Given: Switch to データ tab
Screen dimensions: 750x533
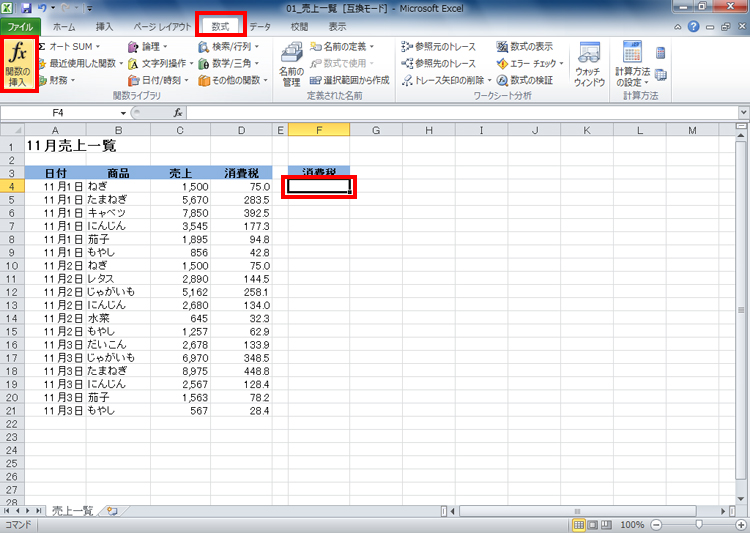Looking at the screenshot, I should 260,27.
